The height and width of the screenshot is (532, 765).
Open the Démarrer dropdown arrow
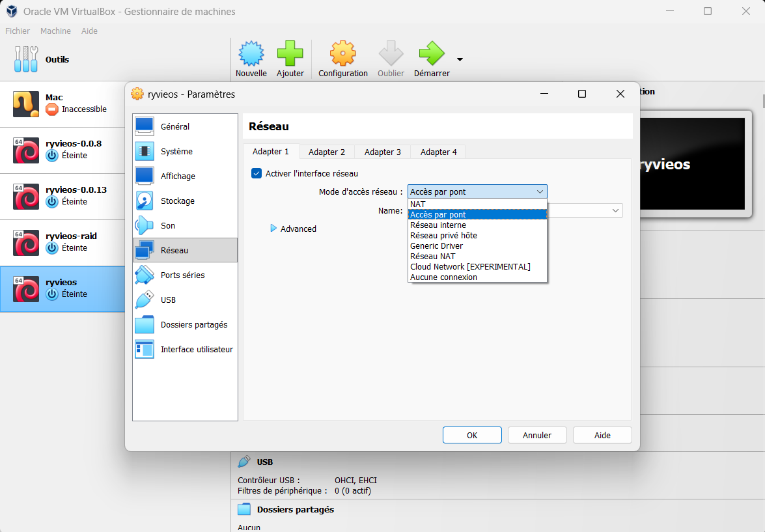tap(460, 59)
